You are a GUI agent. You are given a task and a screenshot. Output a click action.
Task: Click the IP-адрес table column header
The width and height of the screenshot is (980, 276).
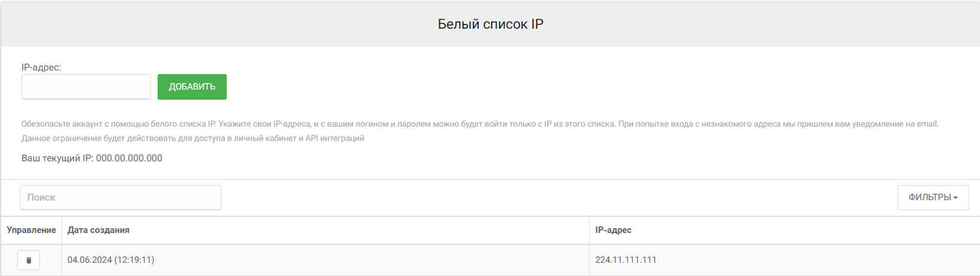613,230
